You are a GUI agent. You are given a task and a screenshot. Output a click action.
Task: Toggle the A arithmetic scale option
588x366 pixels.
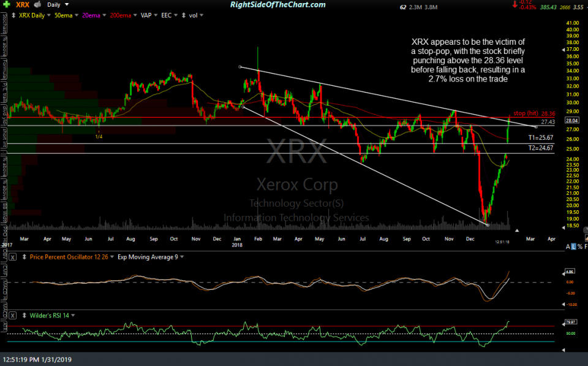568,247
